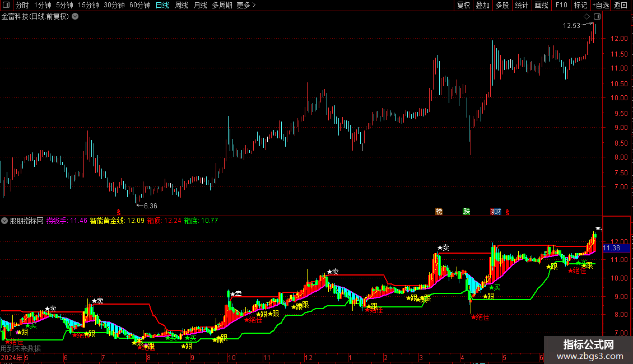Switch to 日线 daily chart

click(162, 5)
